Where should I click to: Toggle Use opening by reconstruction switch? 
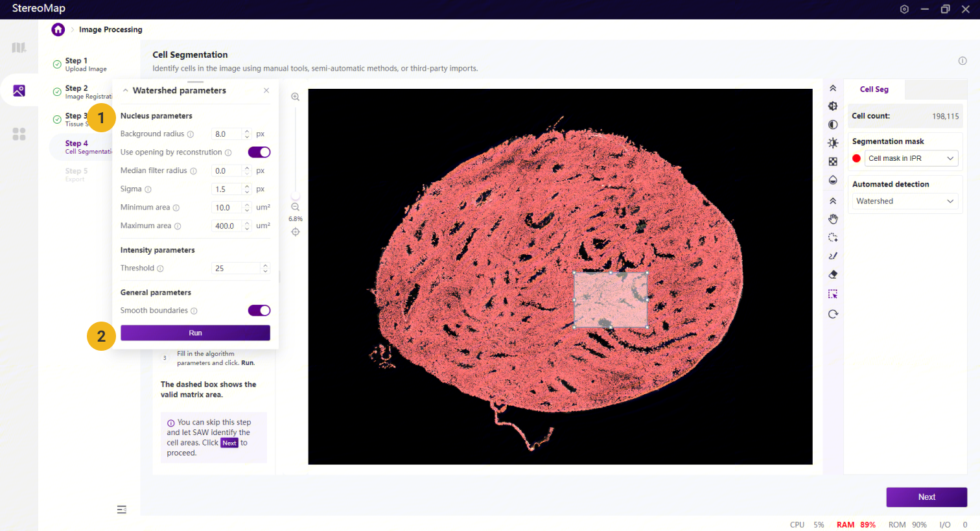tap(259, 152)
